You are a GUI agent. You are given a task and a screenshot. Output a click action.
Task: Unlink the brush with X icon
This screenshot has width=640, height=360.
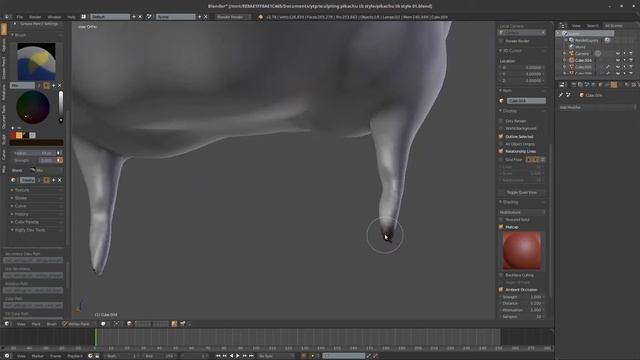tap(60, 85)
